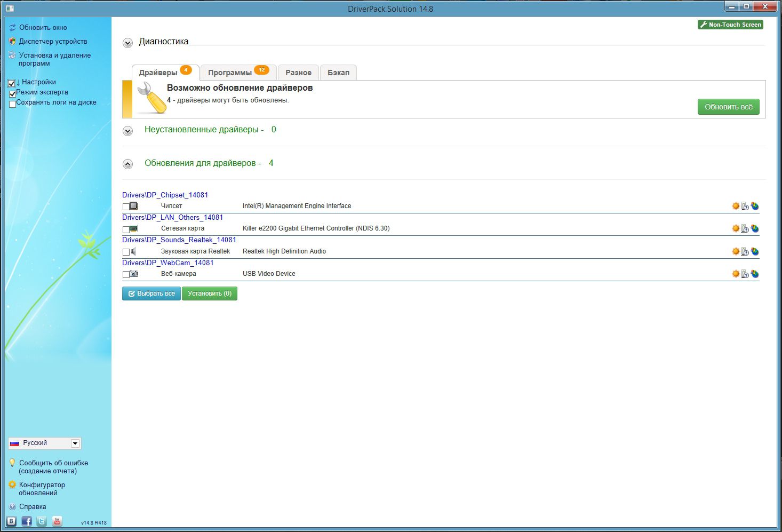
Task: Open the Разное tab
Action: pyautogui.click(x=298, y=73)
